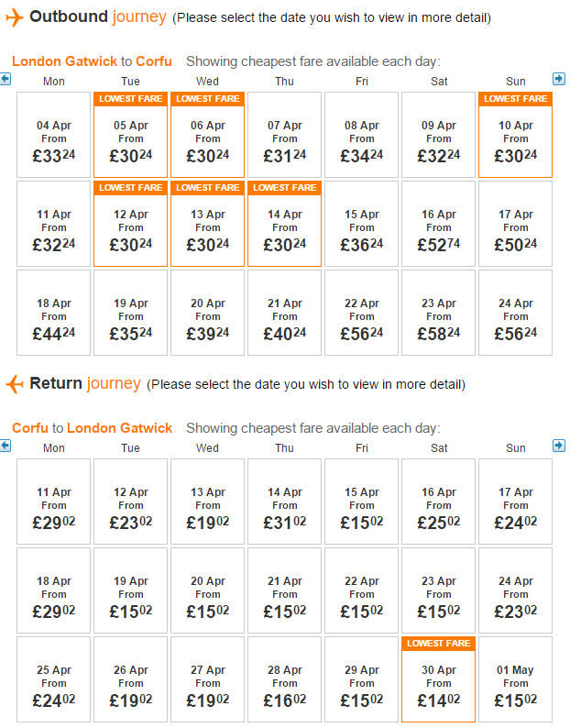
Task: Choose return 01 May fare £15.02
Action: pos(515,679)
